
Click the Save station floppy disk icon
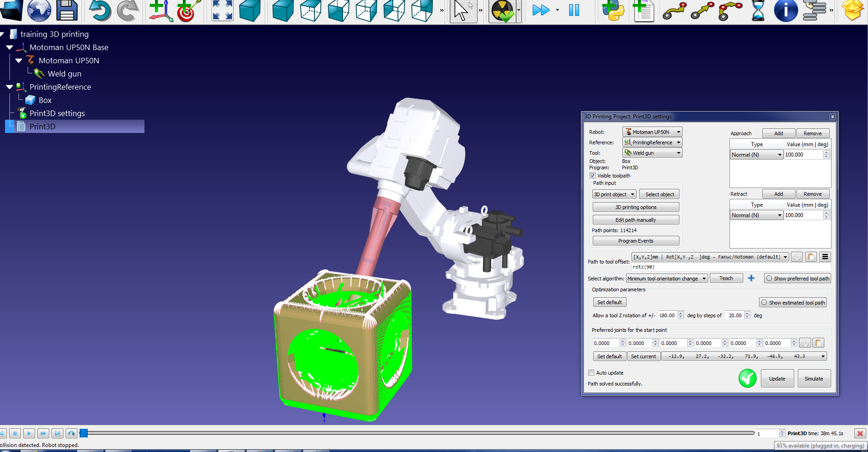[67, 10]
